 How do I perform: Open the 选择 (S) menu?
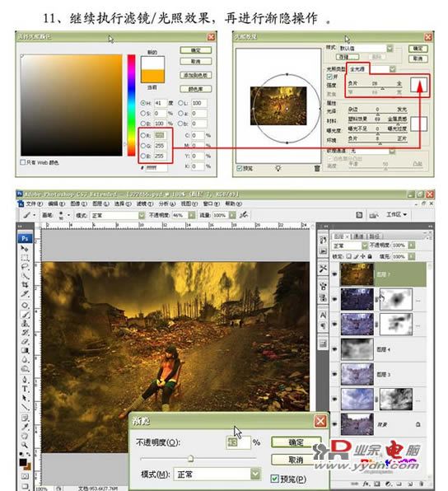click(x=123, y=203)
